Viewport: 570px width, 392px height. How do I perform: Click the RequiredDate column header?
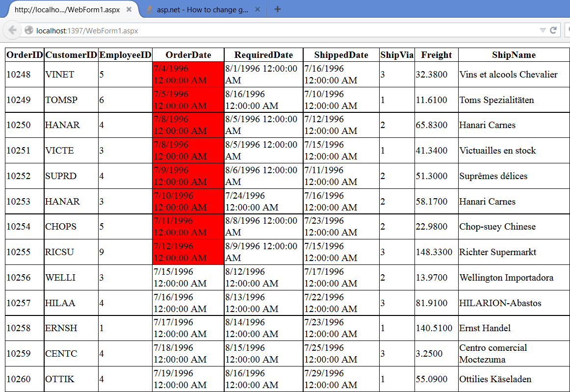pos(263,55)
